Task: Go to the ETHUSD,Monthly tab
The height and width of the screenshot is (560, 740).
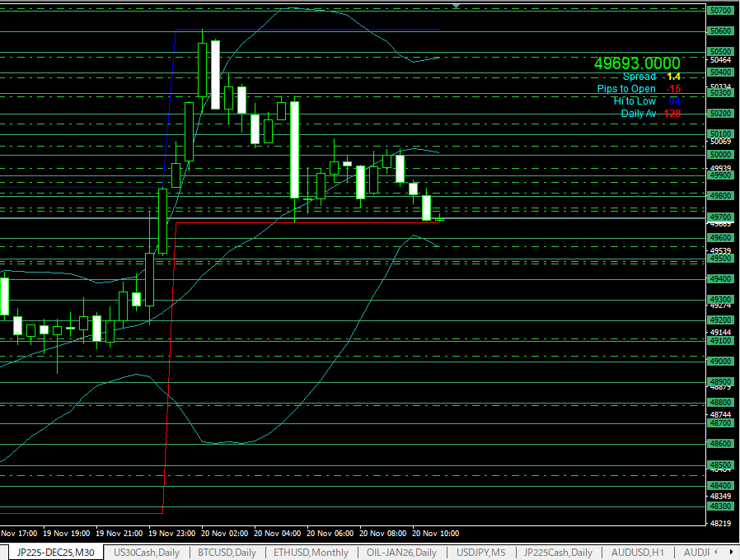Action: click(x=311, y=553)
